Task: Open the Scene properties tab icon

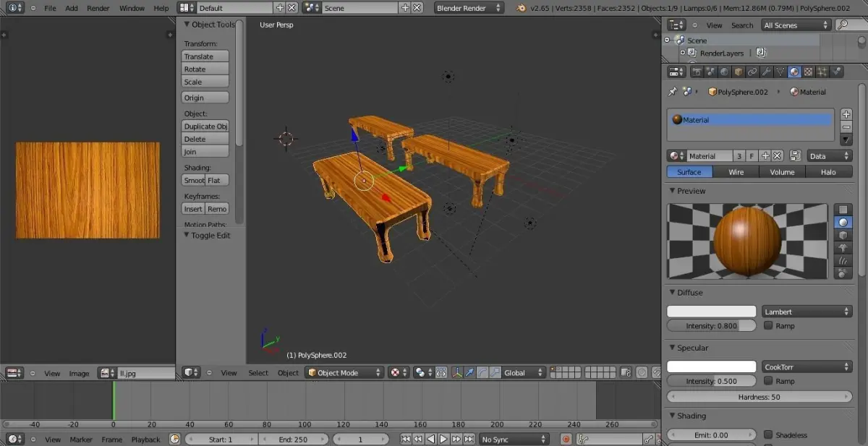Action: point(710,72)
